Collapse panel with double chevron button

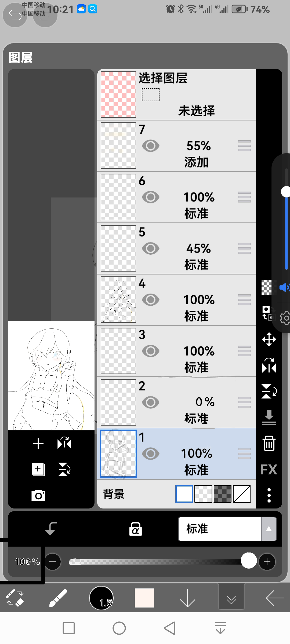pos(231,598)
